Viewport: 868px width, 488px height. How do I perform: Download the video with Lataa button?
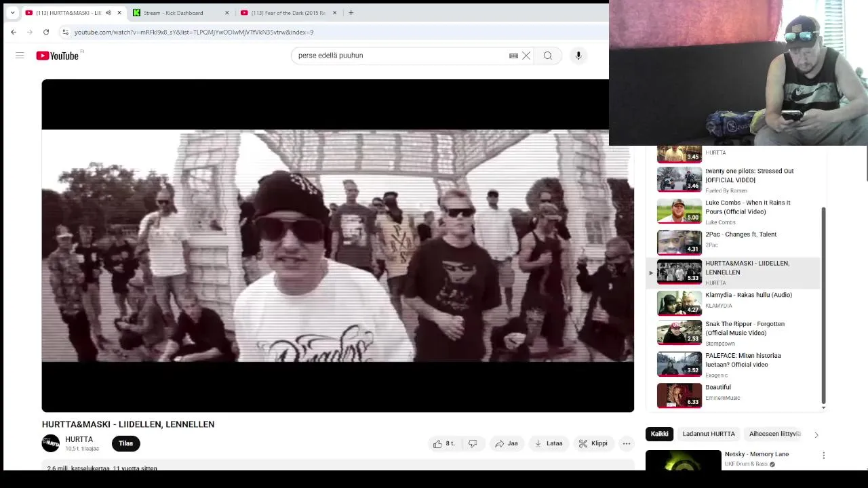(x=549, y=443)
